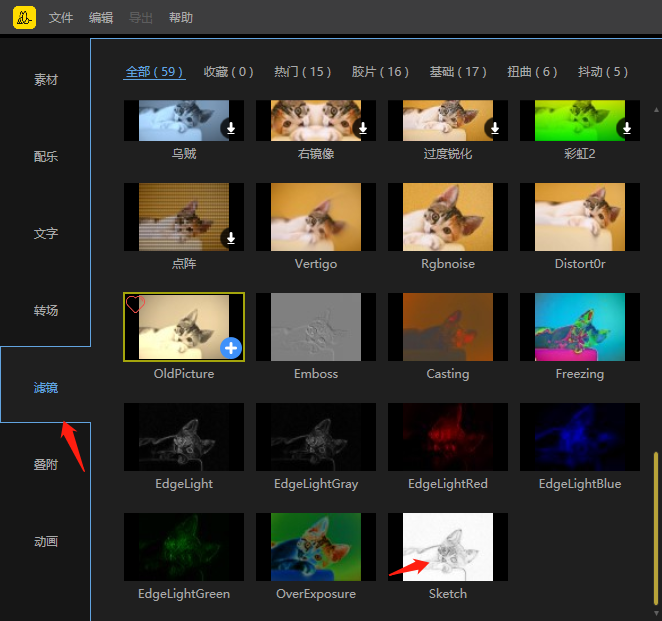
Task: Go to the 转场 sidebar panel
Action: [46, 311]
